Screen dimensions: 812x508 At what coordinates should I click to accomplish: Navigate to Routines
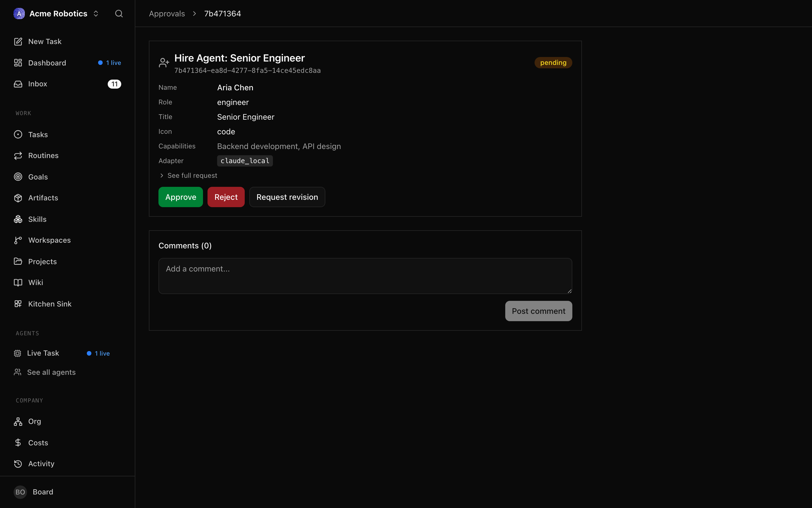[67, 156]
